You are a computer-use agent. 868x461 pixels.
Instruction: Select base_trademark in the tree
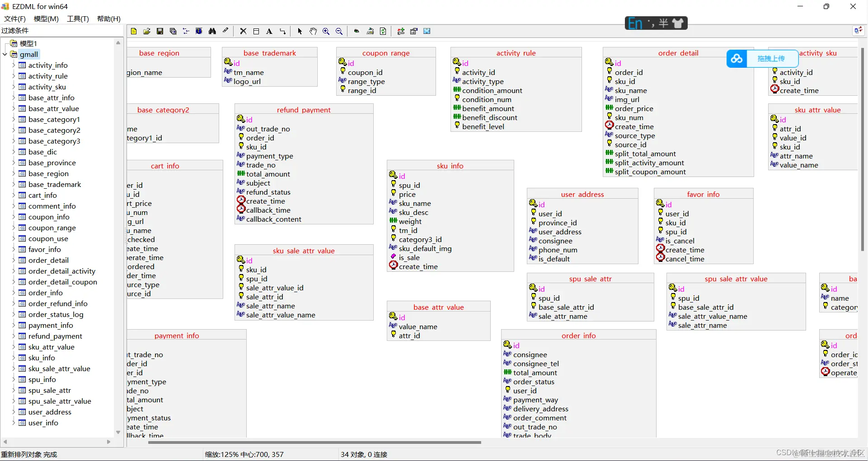pyautogui.click(x=55, y=184)
